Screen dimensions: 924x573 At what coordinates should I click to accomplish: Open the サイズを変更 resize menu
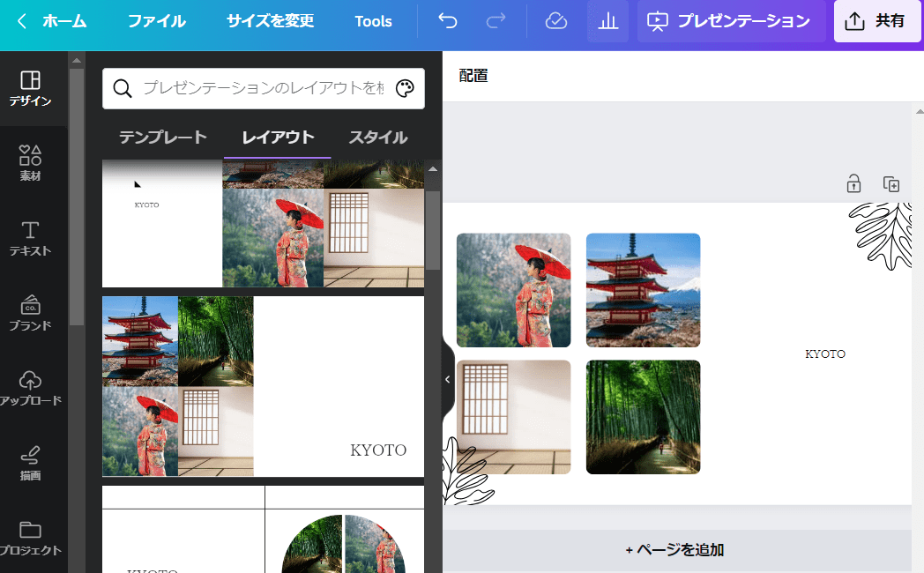pyautogui.click(x=269, y=21)
